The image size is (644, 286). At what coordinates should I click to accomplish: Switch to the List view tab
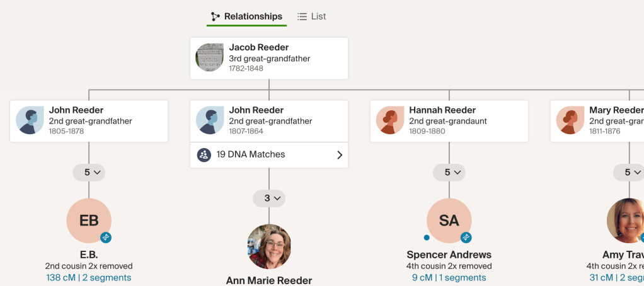coord(312,16)
